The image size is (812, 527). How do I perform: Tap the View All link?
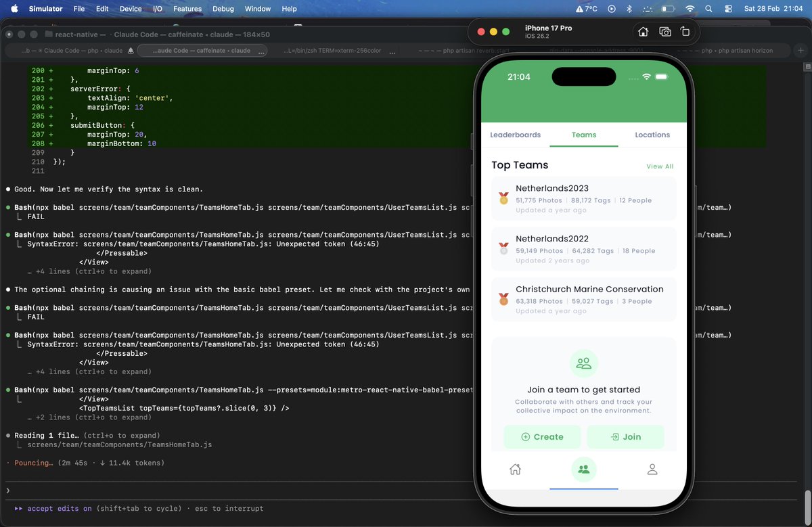[660, 166]
